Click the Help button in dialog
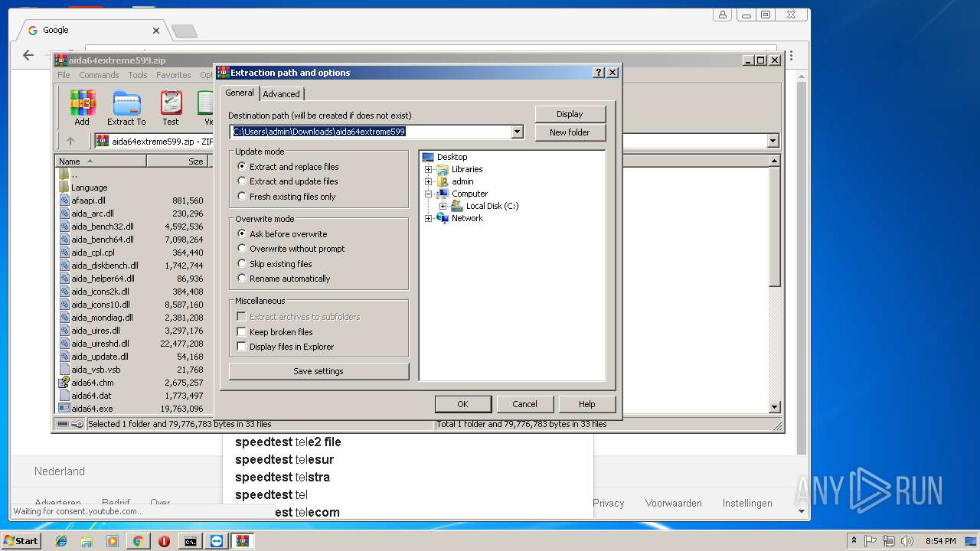Image resolution: width=980 pixels, height=551 pixels. click(587, 404)
